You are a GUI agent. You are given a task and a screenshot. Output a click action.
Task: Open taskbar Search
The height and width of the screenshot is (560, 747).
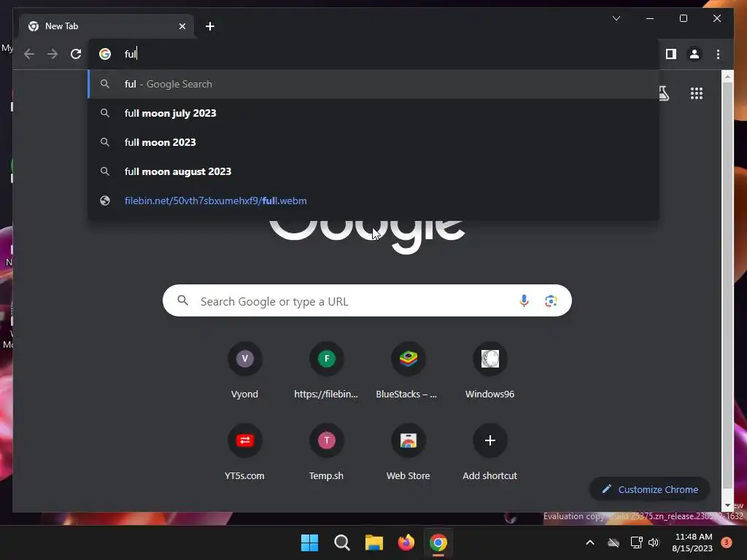tap(342, 542)
